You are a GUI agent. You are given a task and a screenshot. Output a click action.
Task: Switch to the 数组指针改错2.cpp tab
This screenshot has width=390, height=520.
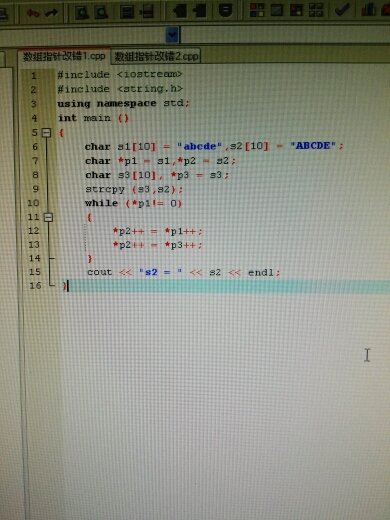[156, 56]
